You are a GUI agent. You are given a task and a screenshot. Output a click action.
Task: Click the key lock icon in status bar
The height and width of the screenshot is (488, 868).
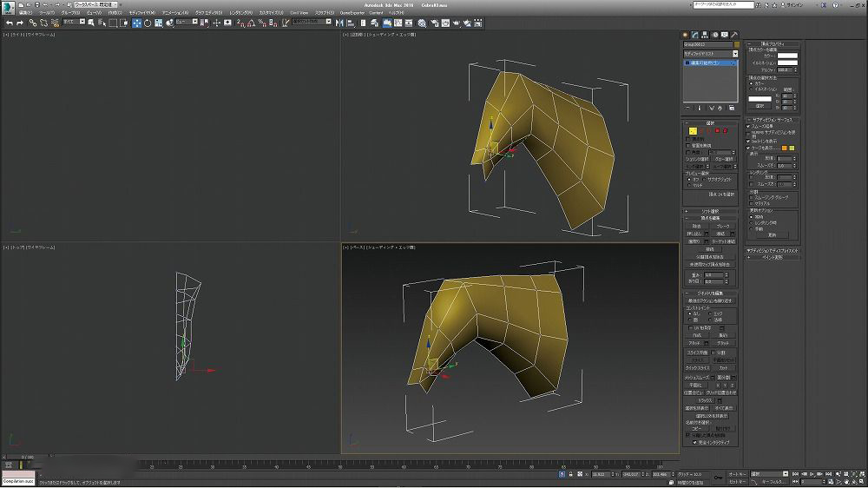(x=719, y=478)
